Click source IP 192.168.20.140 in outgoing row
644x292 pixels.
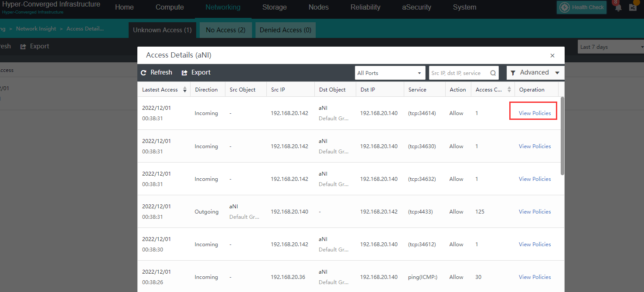click(x=290, y=212)
